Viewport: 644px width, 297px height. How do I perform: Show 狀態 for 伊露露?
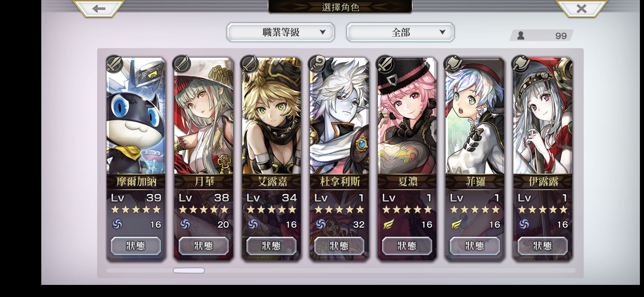coord(542,246)
